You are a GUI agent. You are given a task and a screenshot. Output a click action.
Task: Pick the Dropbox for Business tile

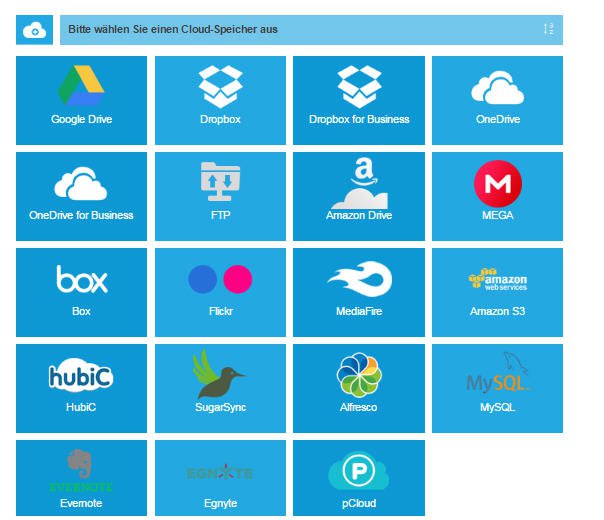pyautogui.click(x=359, y=100)
